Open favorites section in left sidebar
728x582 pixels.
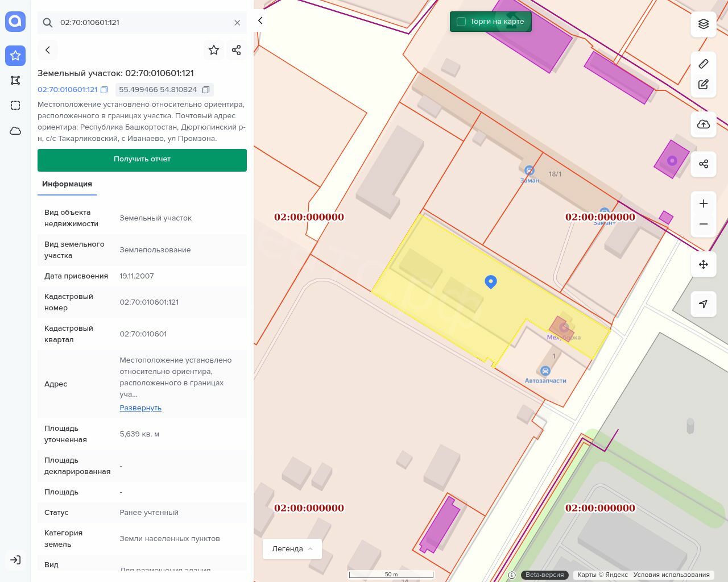[x=15, y=56]
